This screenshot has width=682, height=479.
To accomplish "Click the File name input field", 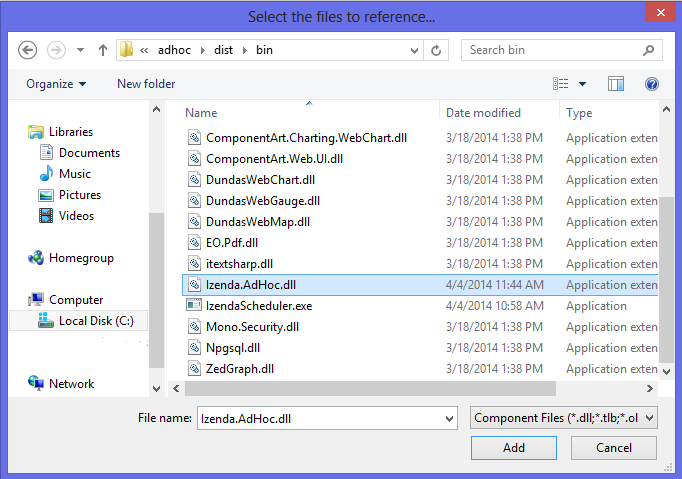I will pos(327,418).
